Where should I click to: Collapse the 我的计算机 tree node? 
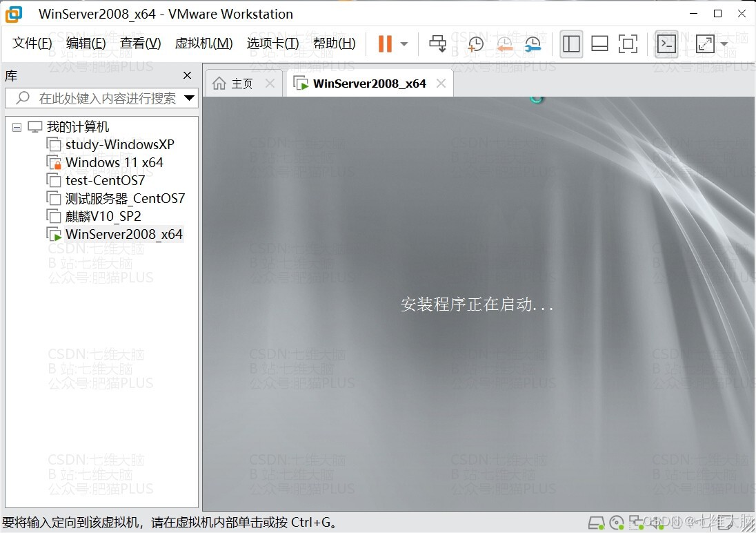click(x=17, y=128)
